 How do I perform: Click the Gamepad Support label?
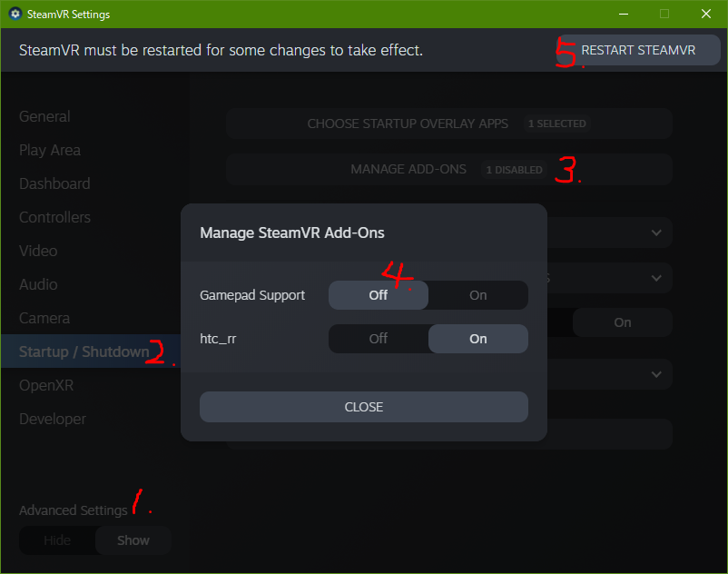tap(252, 295)
